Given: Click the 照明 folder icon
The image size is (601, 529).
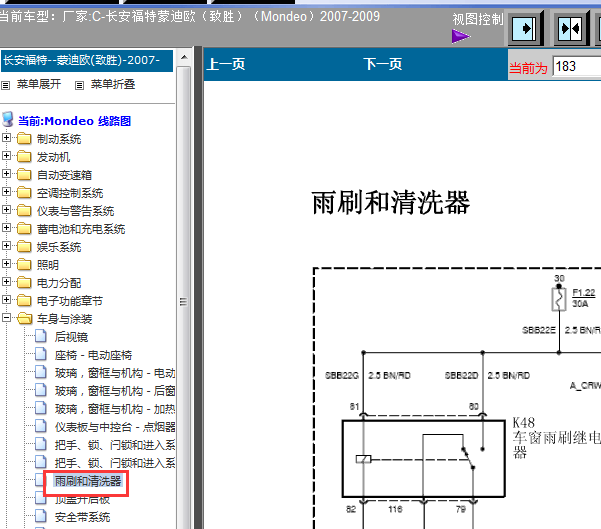Looking at the screenshot, I should pyautogui.click(x=24, y=264).
